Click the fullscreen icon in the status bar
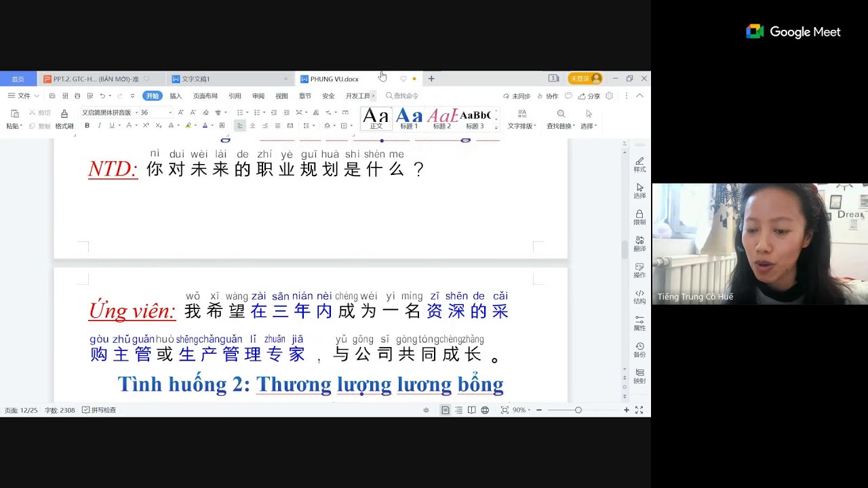This screenshot has height=488, width=868. pyautogui.click(x=639, y=410)
